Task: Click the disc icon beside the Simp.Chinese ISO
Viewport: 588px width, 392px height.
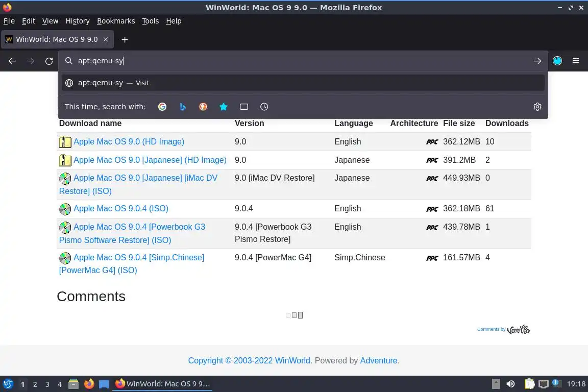Action: point(65,258)
